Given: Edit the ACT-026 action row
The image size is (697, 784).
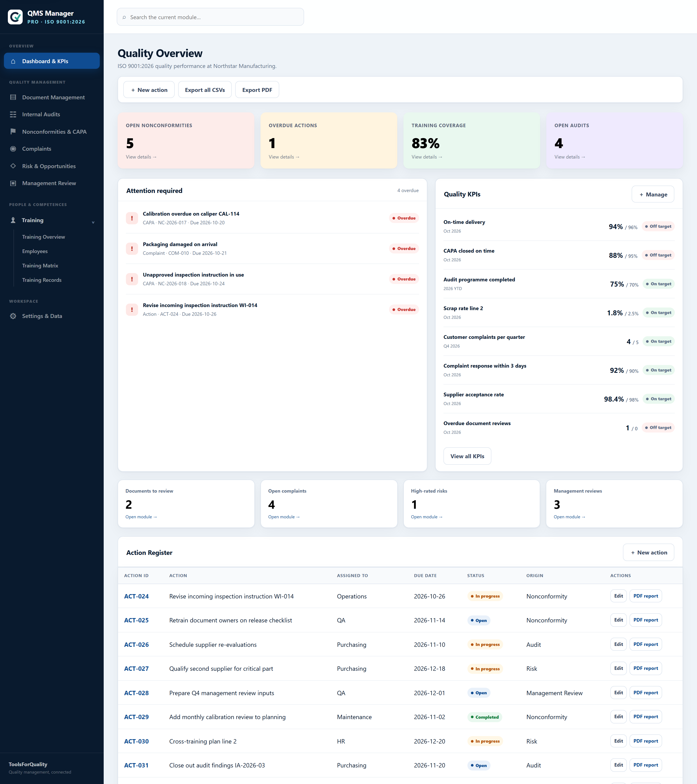Looking at the screenshot, I should point(618,644).
